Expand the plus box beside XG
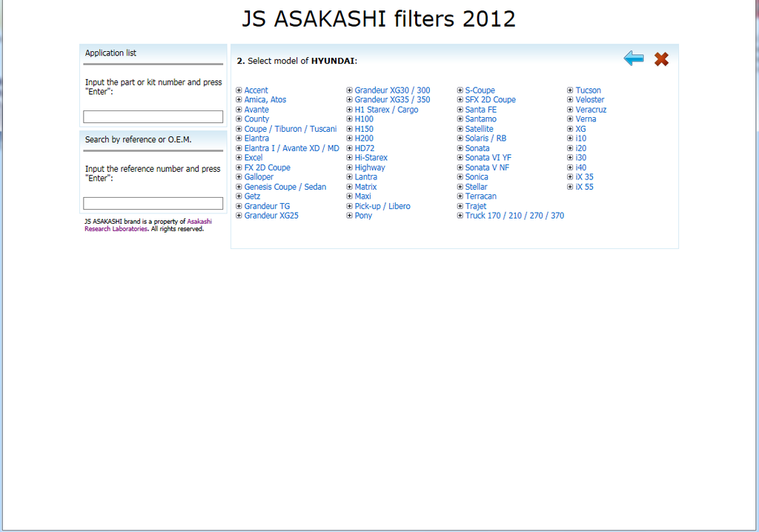The width and height of the screenshot is (759, 532). 570,129
